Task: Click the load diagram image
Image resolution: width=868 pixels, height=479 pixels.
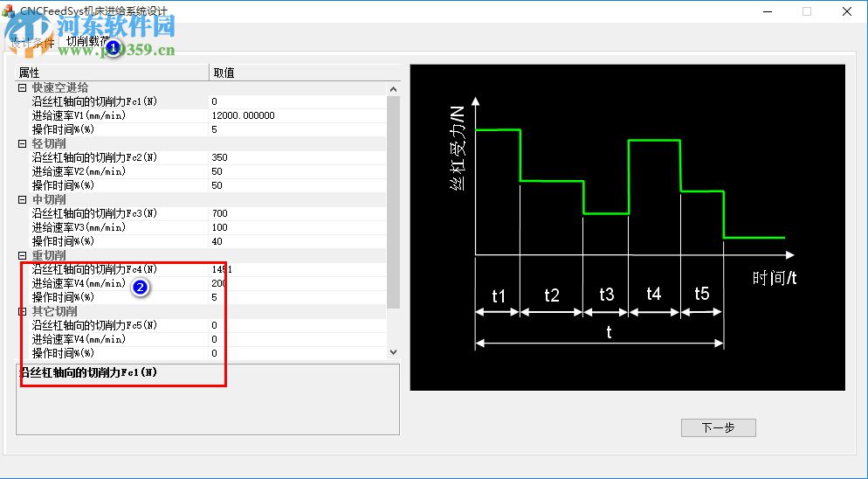Action: point(627,227)
